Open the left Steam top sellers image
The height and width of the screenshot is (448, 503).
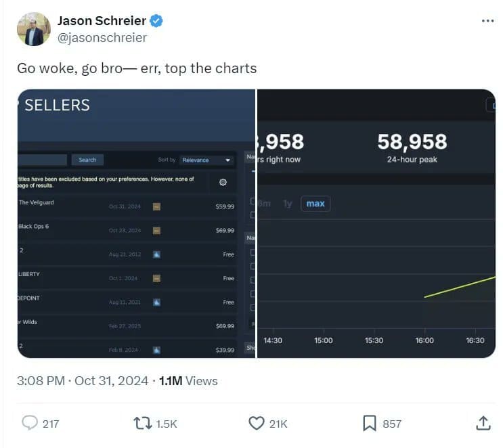[136, 223]
